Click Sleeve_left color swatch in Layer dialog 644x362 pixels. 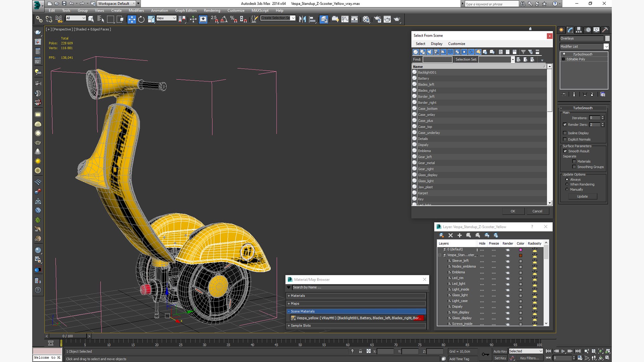point(521,261)
